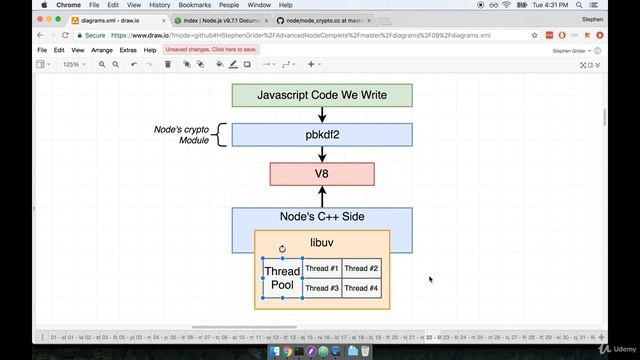Open the plus insert dropdown
The image size is (640, 360).
click(x=314, y=64)
